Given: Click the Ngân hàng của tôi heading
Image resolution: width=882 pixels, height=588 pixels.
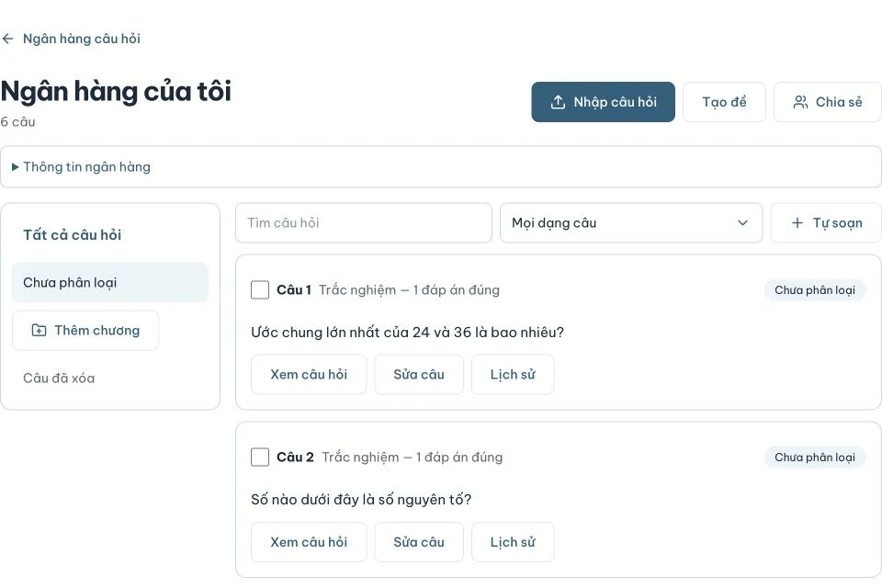Looking at the screenshot, I should [116, 91].
